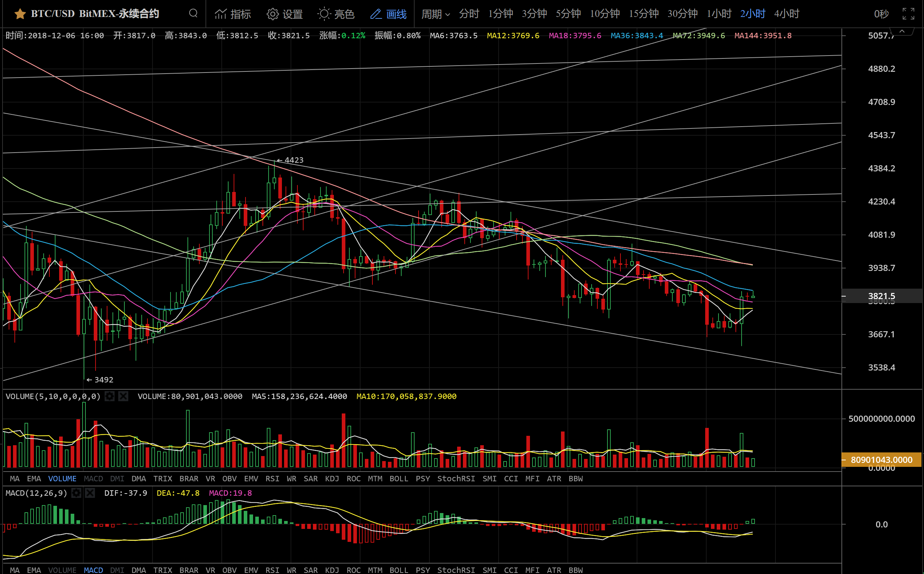Screen dimensions: 924x574
Task: Click the 3492 low price marker
Action: [x=100, y=380]
